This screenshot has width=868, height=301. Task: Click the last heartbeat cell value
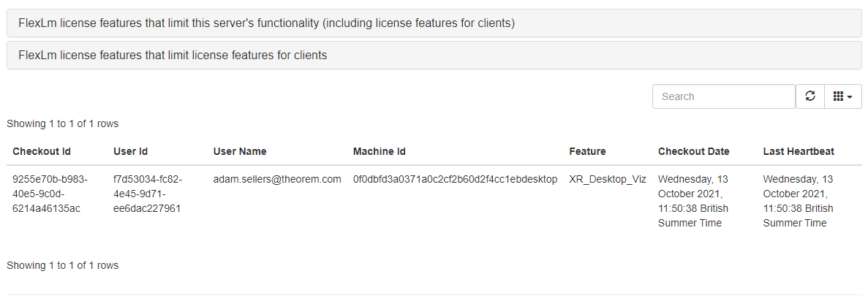pos(798,201)
